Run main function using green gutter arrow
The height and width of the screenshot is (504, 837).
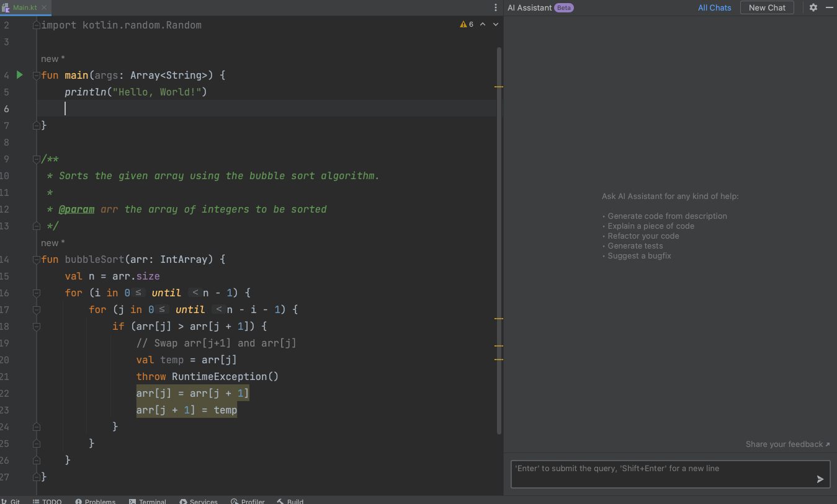20,75
